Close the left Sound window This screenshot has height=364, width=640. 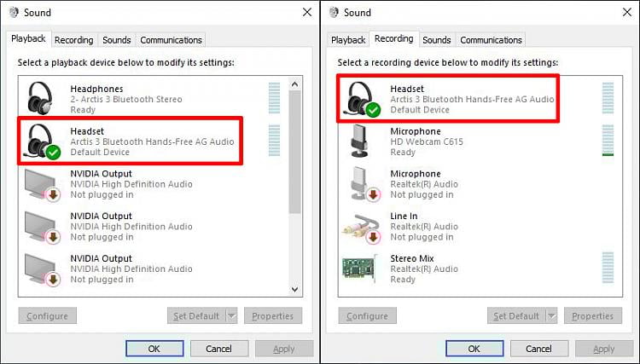coord(307,12)
